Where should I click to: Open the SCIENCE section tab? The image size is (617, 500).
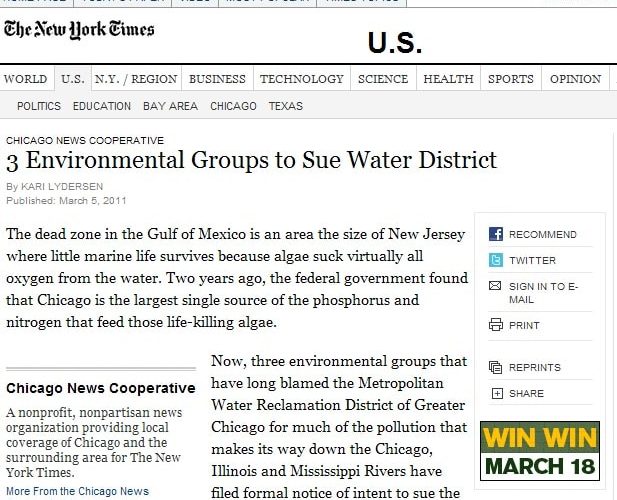pos(383,79)
